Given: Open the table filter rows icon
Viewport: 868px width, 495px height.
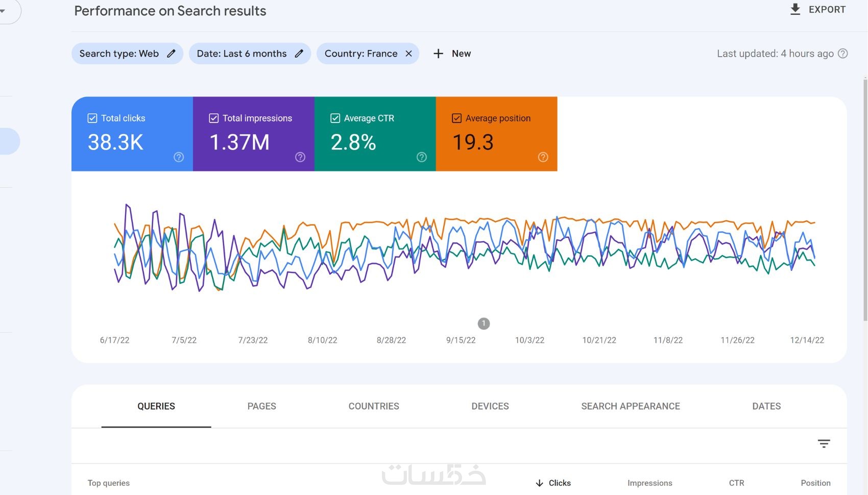Looking at the screenshot, I should pos(824,443).
